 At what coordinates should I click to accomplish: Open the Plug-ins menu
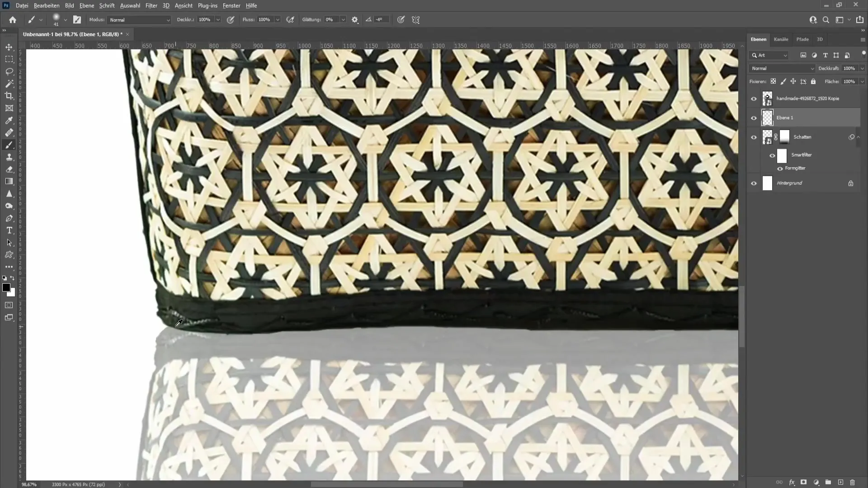[208, 5]
